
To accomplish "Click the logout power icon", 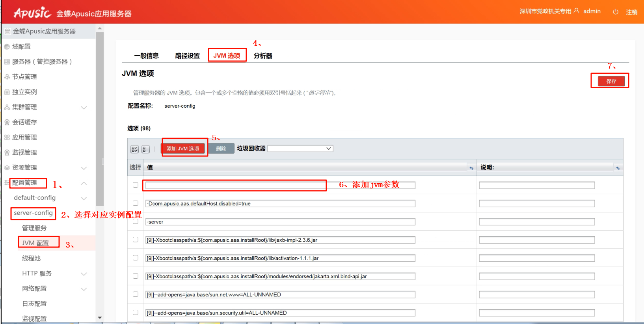I will click(x=616, y=12).
